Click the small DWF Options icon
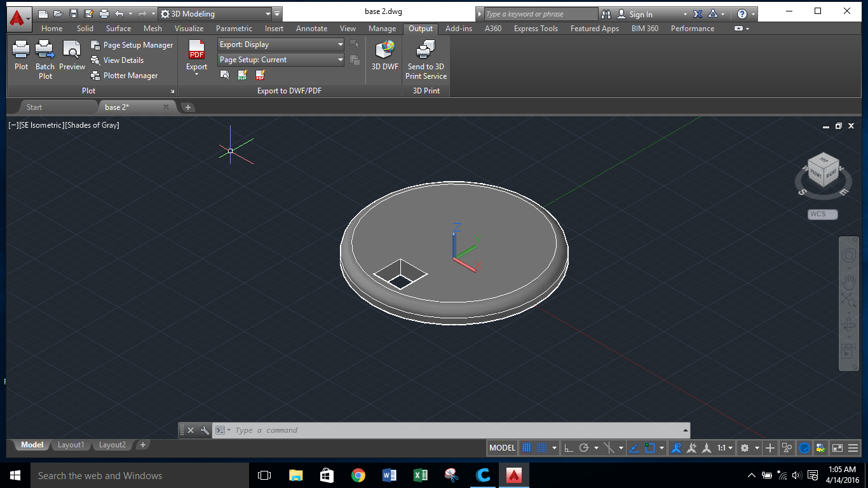Screen dimensions: 868x488 click(242, 75)
